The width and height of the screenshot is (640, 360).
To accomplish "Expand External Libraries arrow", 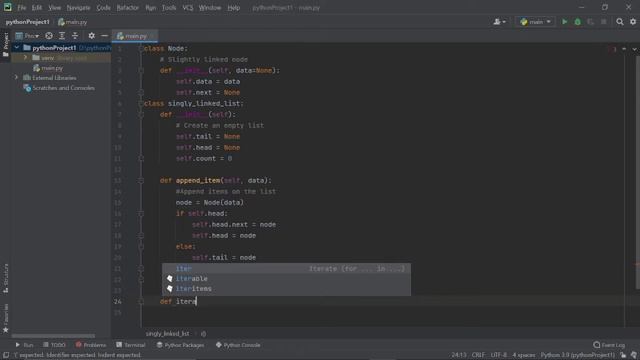I will (x=17, y=78).
